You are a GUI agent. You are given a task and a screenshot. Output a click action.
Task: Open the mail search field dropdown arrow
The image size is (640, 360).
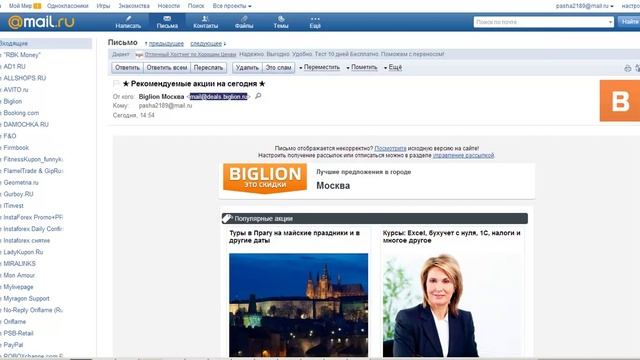[610, 22]
